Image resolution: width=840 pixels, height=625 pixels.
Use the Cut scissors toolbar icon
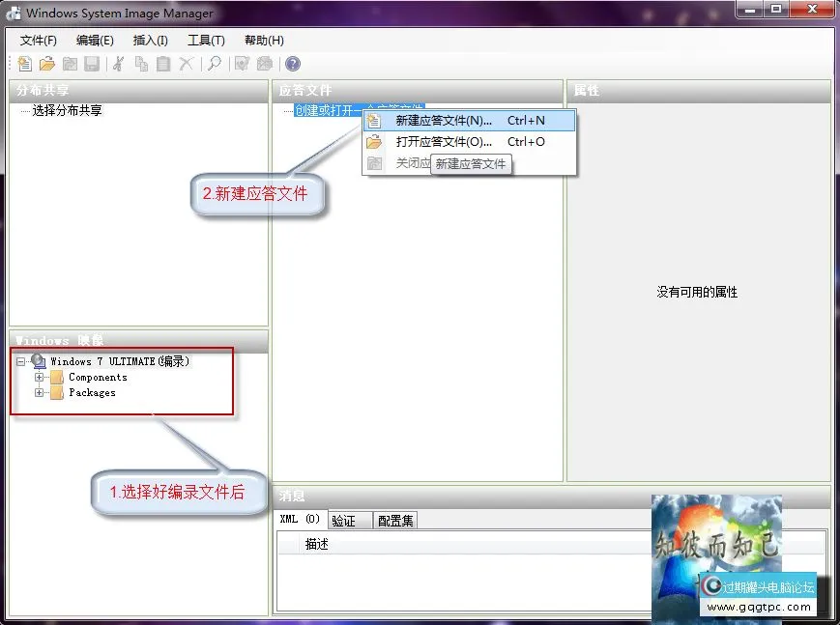tap(116, 64)
